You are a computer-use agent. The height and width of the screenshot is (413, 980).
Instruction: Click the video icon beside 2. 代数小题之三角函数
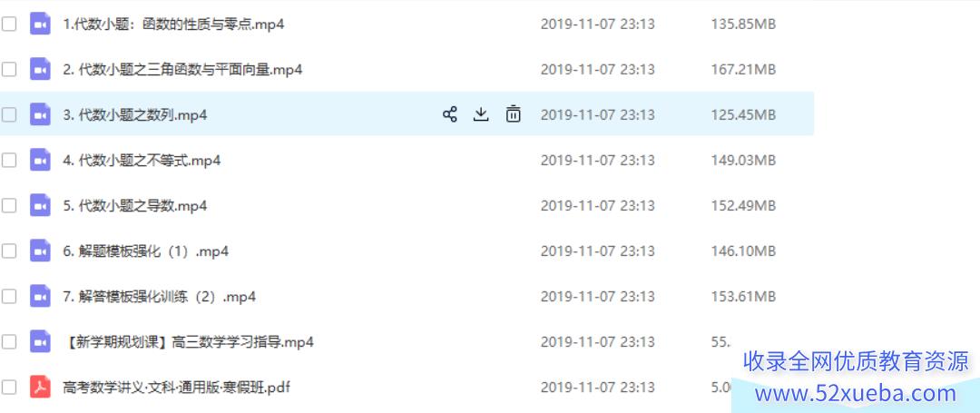pos(40,69)
